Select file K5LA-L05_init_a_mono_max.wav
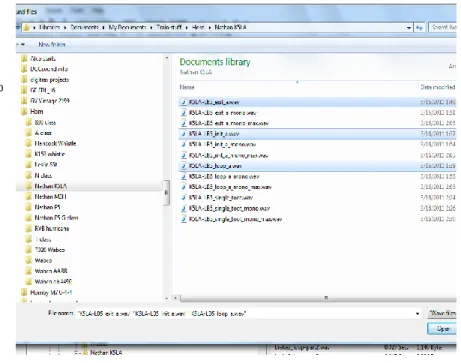The image size is (461, 363). tap(228, 155)
